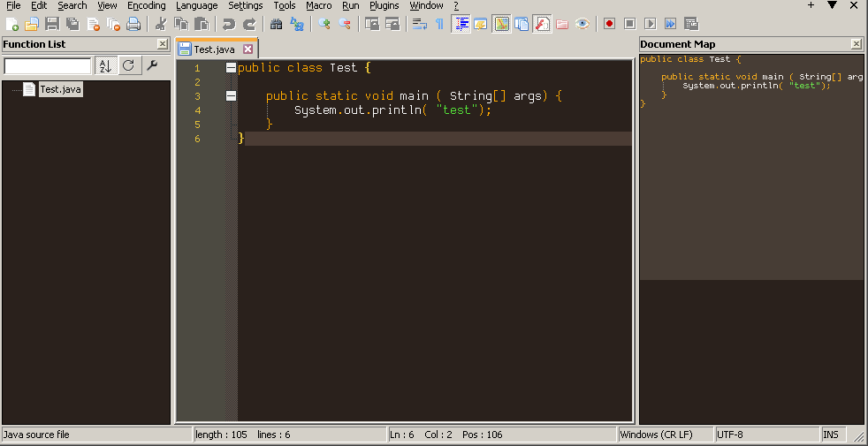
Task: Open Find with the binoculars icon
Action: pos(277,24)
